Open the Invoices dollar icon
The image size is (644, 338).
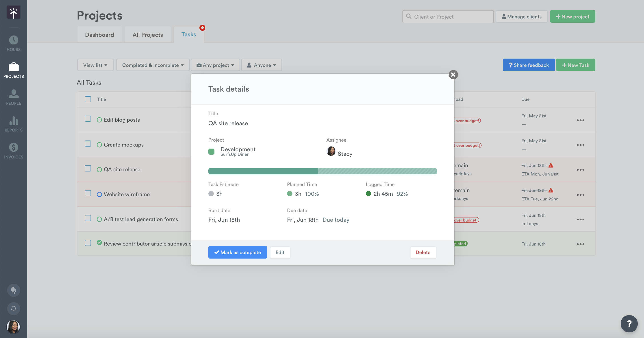pos(13,148)
